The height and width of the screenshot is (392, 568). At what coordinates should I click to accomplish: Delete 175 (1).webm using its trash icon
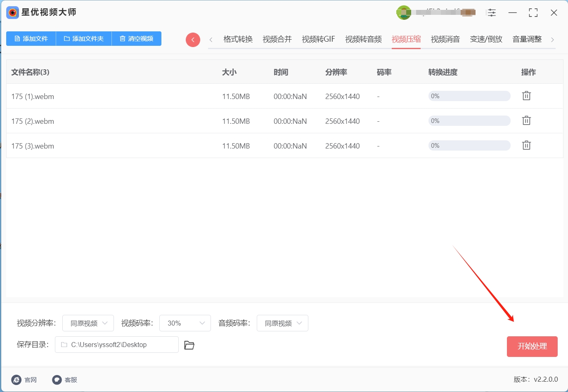point(526,95)
